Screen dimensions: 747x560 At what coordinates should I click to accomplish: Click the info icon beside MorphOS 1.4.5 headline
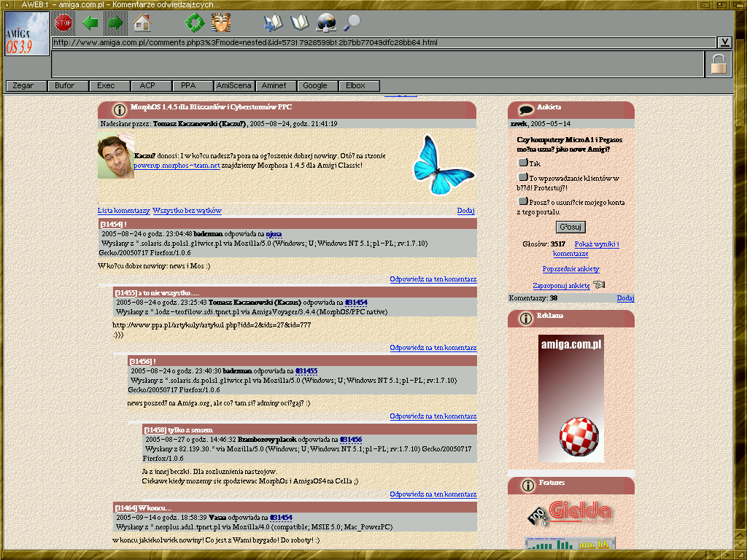click(x=119, y=110)
